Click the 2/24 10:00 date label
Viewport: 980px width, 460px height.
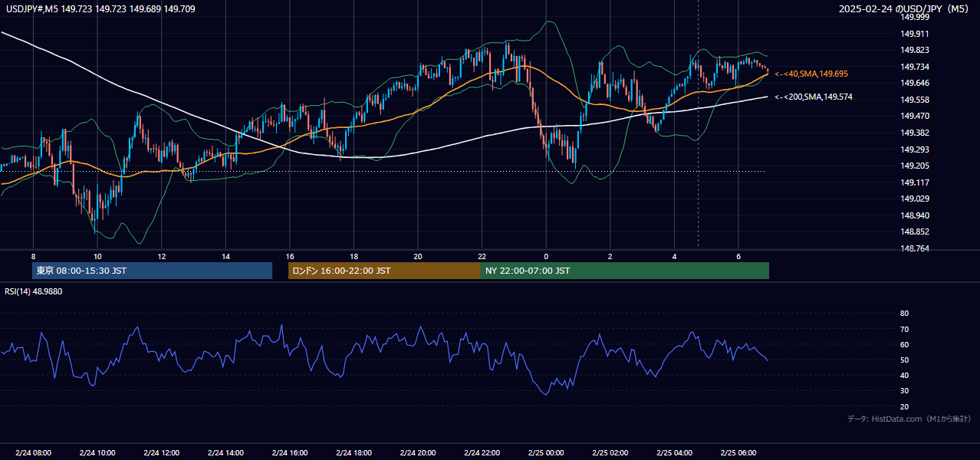pyautogui.click(x=97, y=453)
